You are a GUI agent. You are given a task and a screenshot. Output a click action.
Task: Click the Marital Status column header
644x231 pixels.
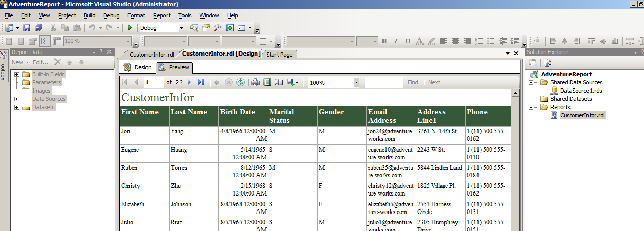[x=292, y=116]
